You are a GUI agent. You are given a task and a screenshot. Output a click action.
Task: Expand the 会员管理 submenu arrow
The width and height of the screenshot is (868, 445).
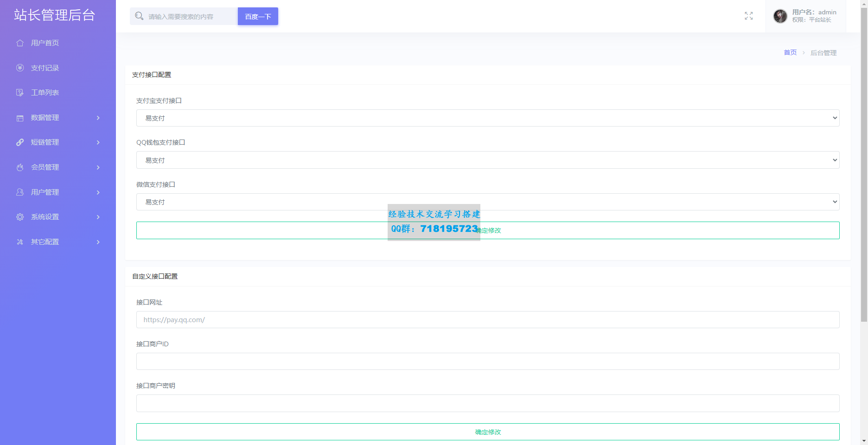[x=98, y=167]
